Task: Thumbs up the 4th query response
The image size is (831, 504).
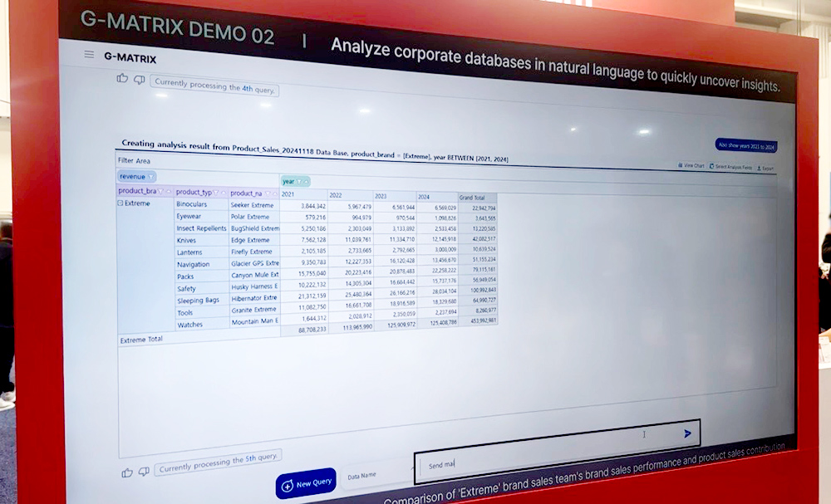Action: pos(122,78)
